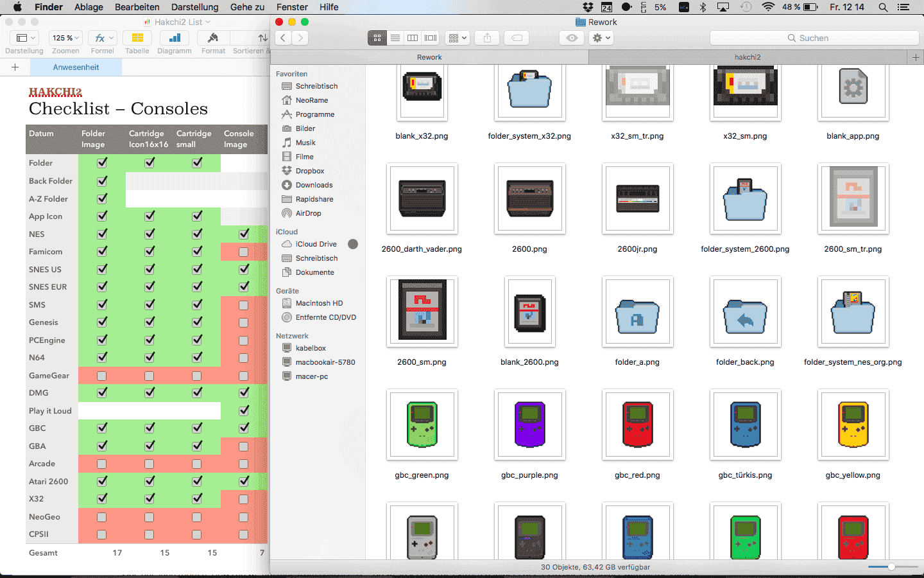The image size is (924, 578).
Task: Click the Wi-Fi menu bar icon
Action: coord(768,7)
